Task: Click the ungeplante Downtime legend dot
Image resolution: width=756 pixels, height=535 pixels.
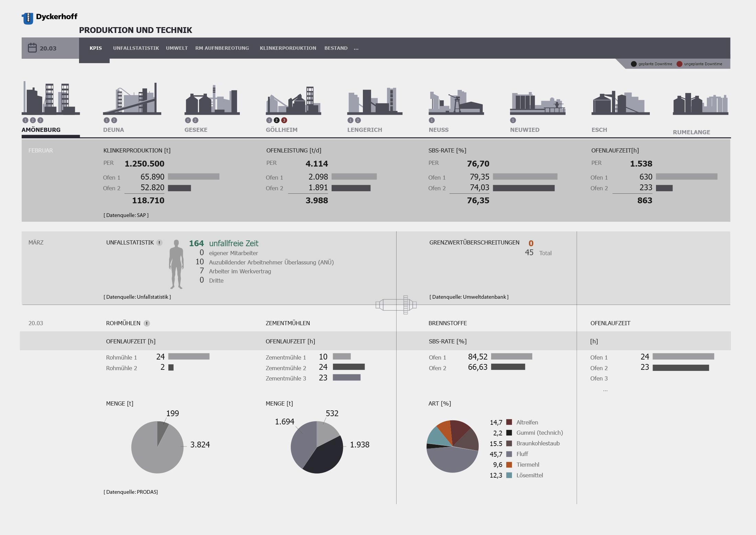Action: [x=679, y=64]
